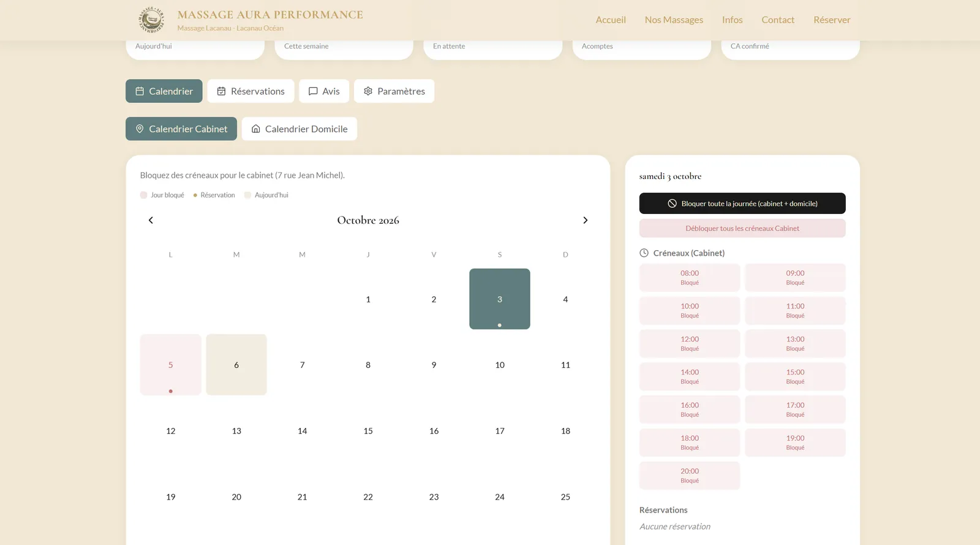
Task: Toggle the 20:00 slot
Action: click(690, 476)
